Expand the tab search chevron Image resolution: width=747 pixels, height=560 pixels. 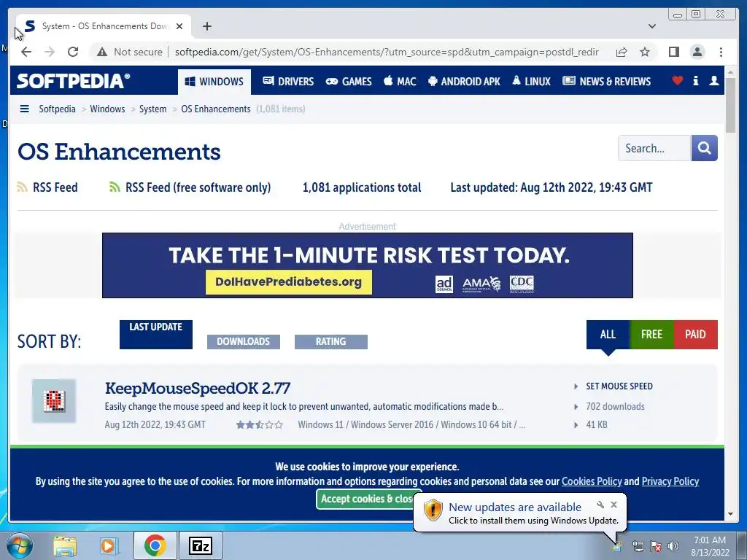[x=651, y=26]
